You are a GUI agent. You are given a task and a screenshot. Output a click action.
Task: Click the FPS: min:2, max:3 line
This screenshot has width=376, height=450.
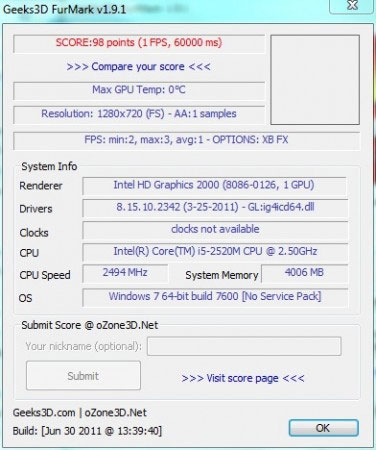click(187, 140)
